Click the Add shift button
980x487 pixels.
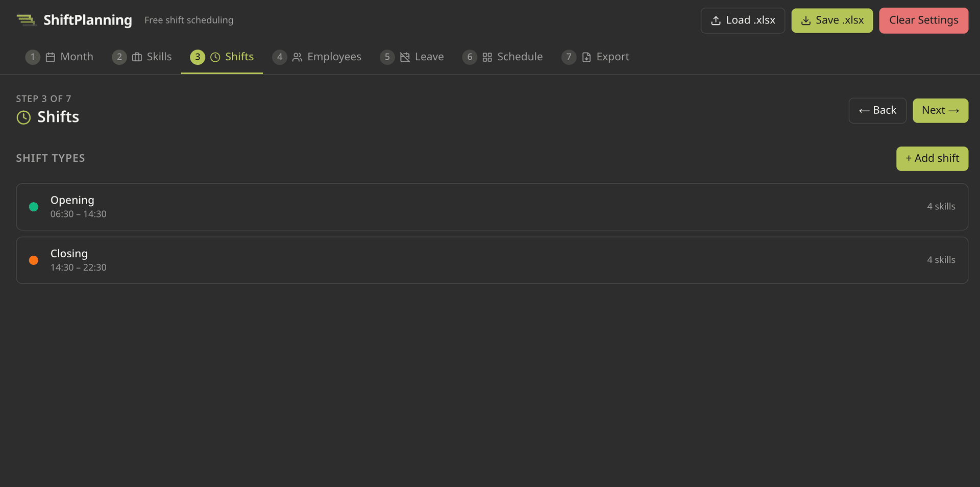pos(932,158)
